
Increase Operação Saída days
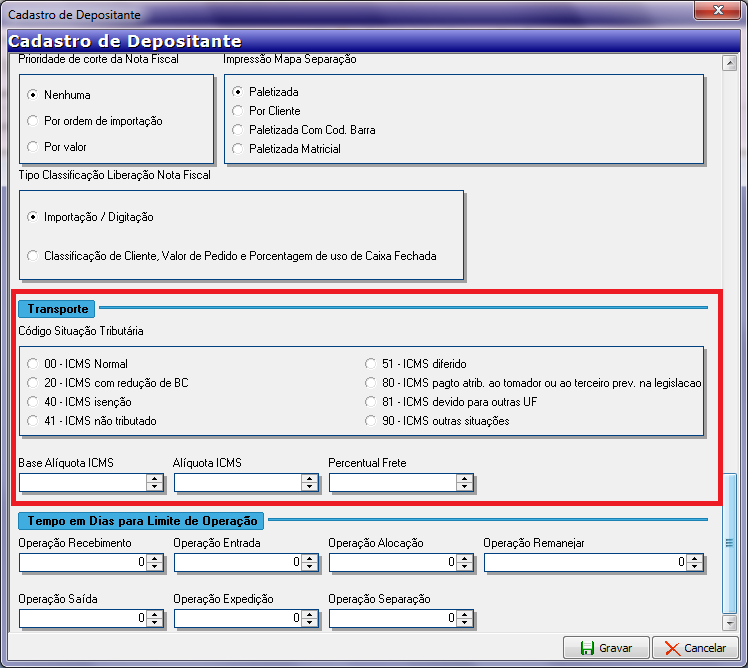155,615
